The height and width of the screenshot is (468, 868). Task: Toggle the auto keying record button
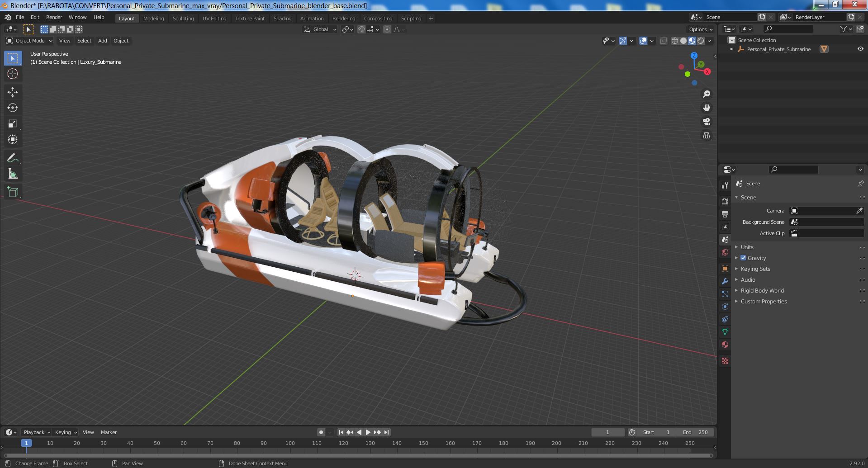point(321,432)
